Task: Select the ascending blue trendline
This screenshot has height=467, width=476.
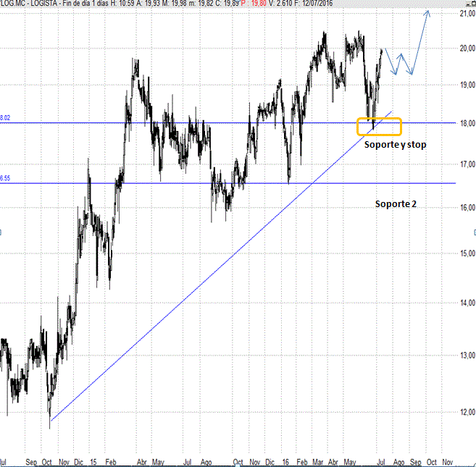Action: 222,266
